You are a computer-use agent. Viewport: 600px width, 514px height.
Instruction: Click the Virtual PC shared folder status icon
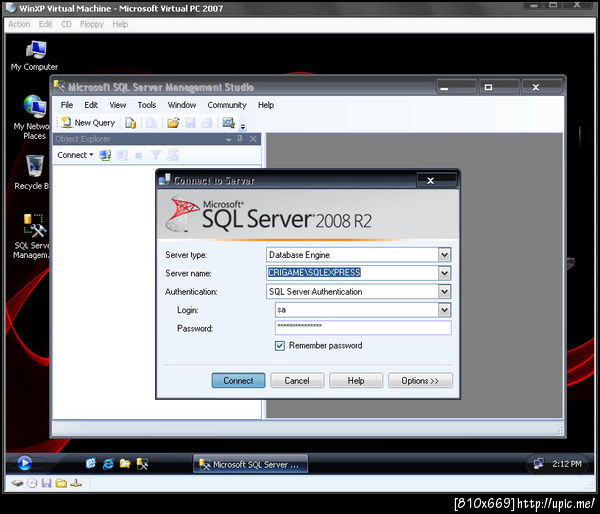point(61,483)
